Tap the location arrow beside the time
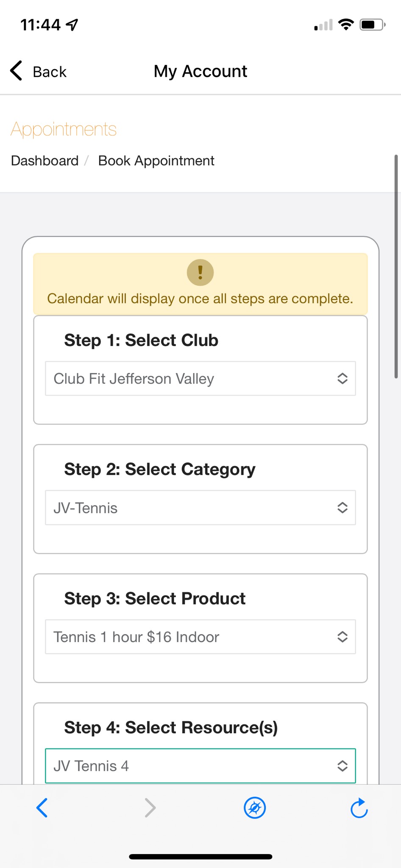This screenshot has height=868, width=401. (72, 25)
